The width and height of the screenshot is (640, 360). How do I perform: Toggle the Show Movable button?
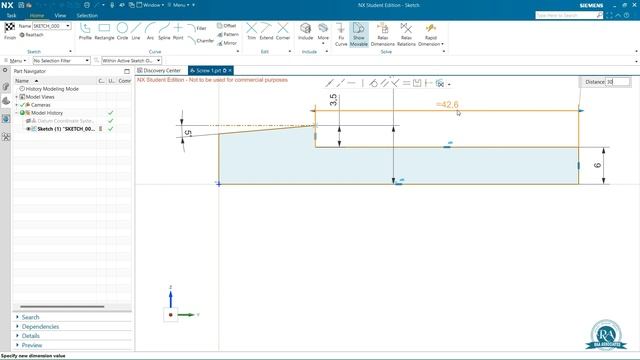pyautogui.click(x=359, y=34)
